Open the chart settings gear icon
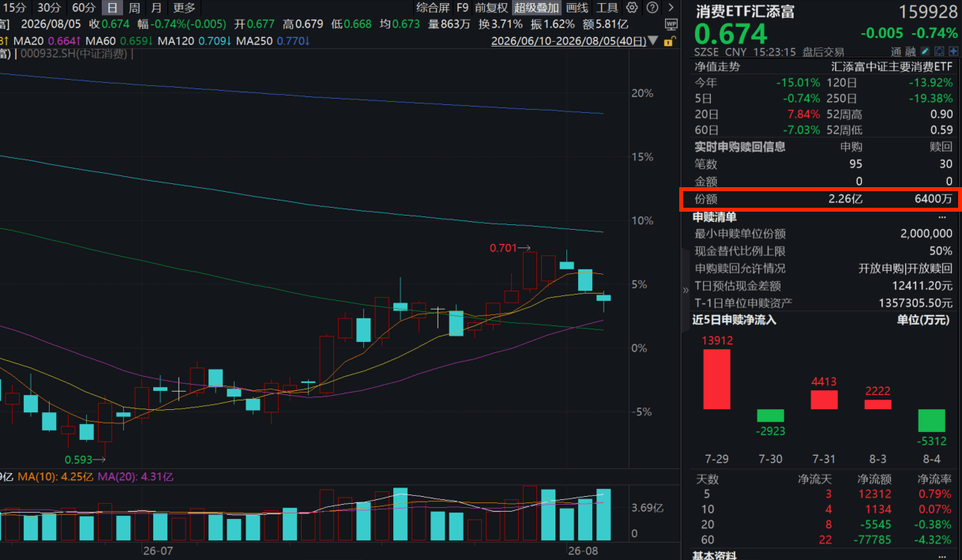962x560 pixels. click(x=632, y=8)
